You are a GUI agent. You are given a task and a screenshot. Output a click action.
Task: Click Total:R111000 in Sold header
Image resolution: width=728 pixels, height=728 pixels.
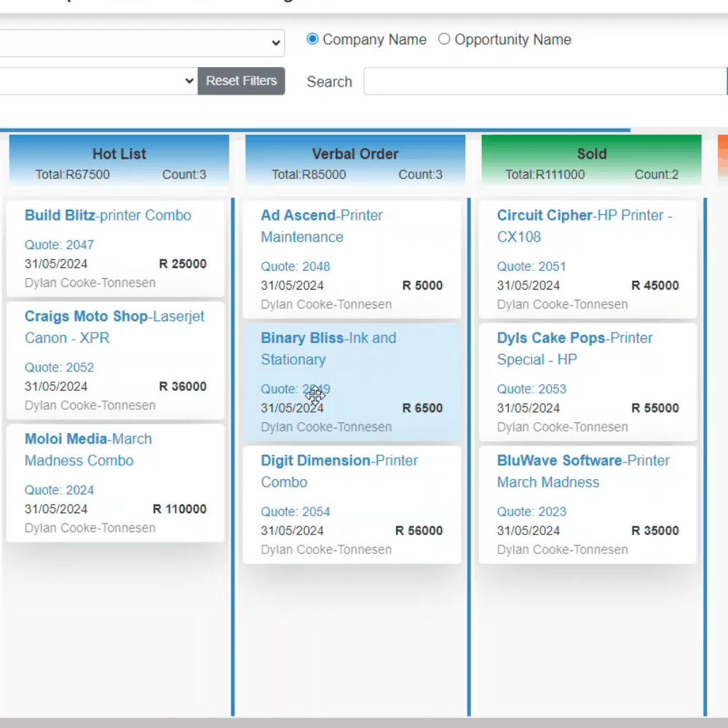545,175
